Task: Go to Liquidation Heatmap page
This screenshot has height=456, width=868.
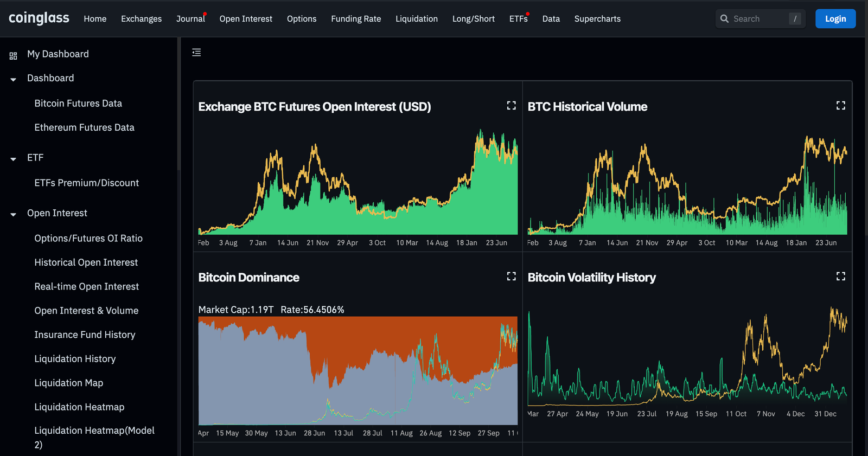Action: point(79,407)
